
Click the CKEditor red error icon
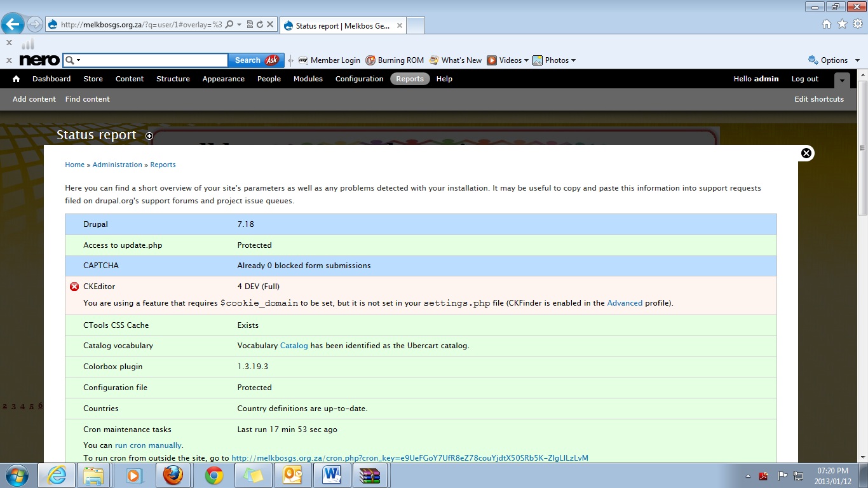[74, 287]
